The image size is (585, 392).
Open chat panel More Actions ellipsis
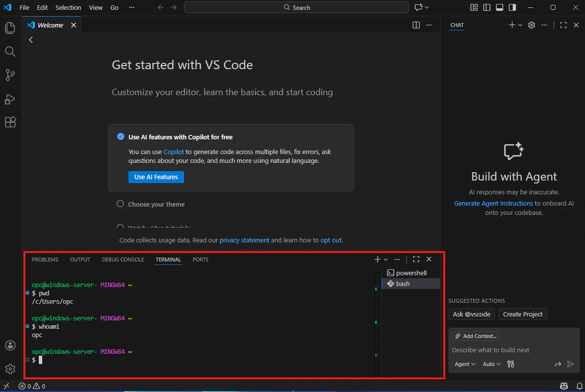pyautogui.click(x=544, y=25)
